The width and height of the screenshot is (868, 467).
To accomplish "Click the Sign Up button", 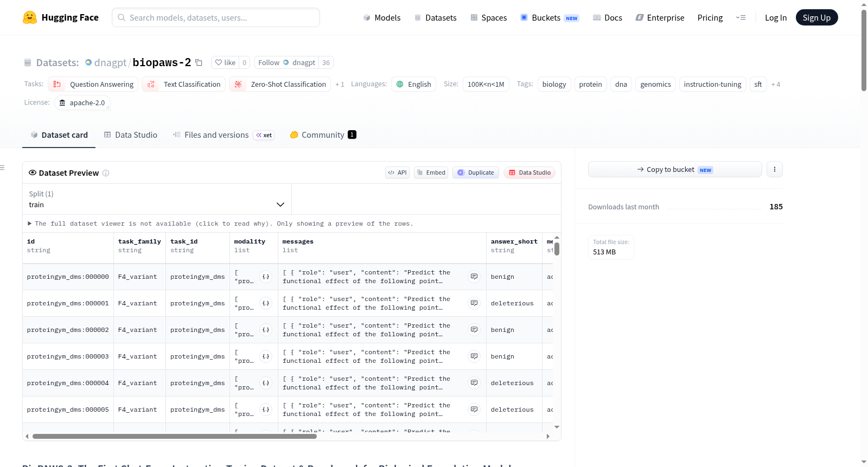I will [816, 17].
